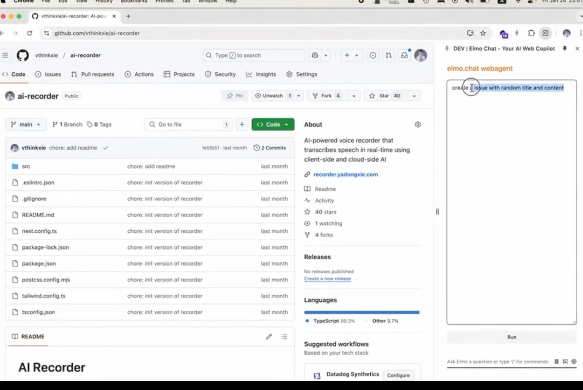Click the Unwatch button
The width and height of the screenshot is (583, 390).
coord(273,96)
